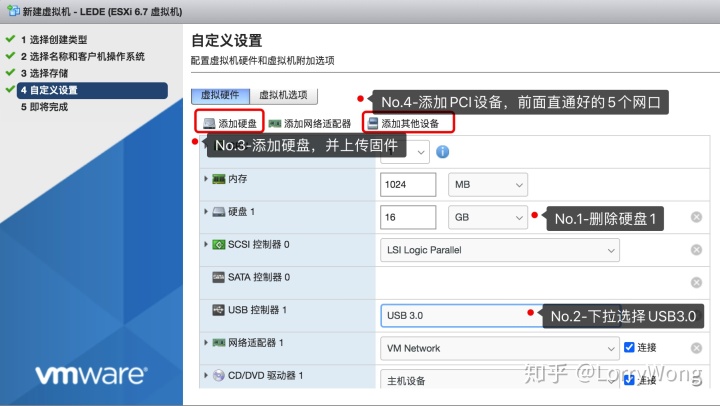Remove 硬盘 1 with its X icon
The height and width of the screenshot is (406, 720).
tap(696, 217)
